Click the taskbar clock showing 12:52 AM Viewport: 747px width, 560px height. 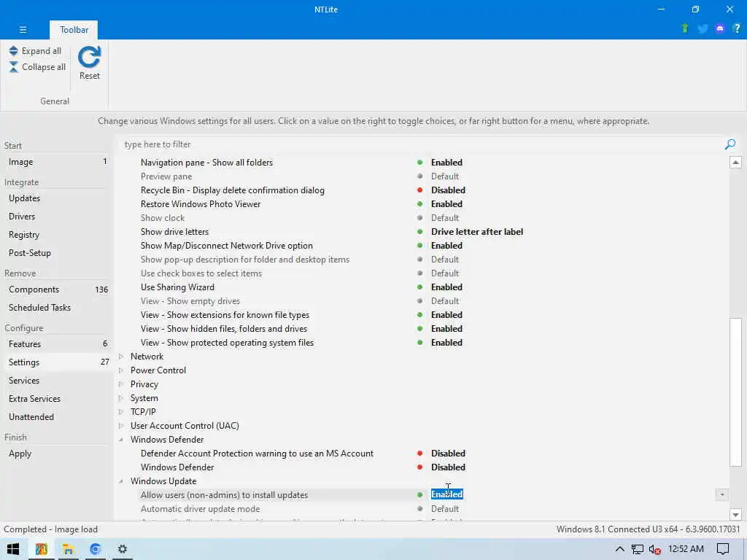click(686, 549)
